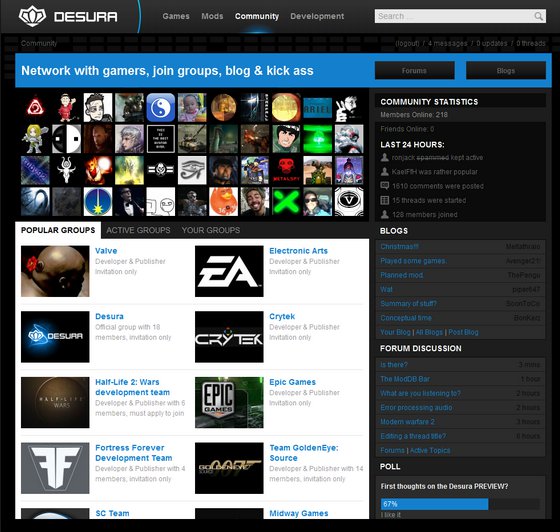Open the yin-yang avatar profile
560x532 pixels.
coord(161,107)
